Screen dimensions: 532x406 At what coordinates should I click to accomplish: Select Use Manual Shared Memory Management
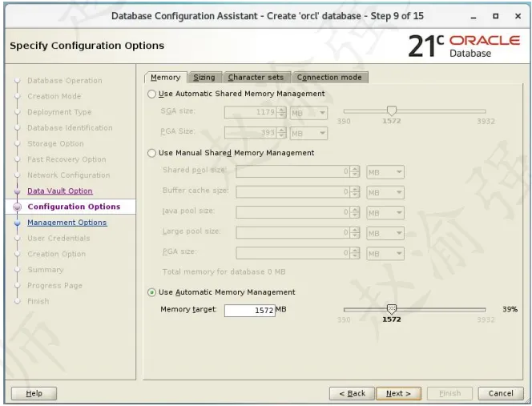point(151,153)
